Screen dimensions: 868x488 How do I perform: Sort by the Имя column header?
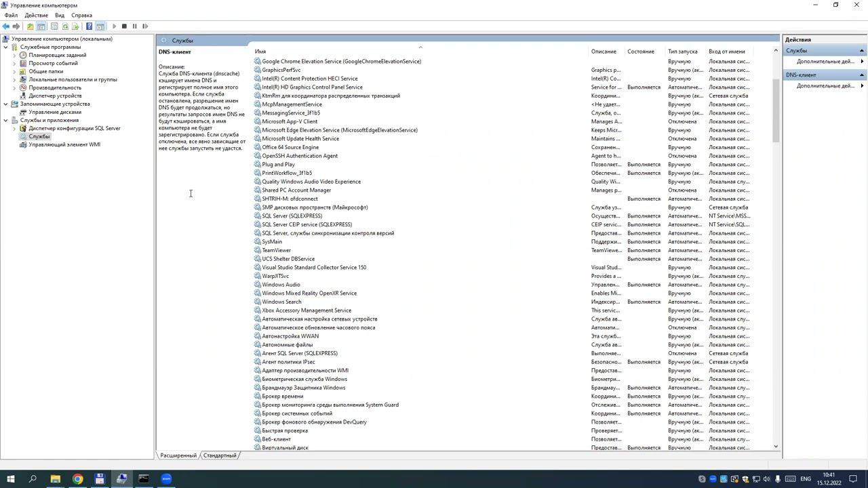tap(420, 52)
